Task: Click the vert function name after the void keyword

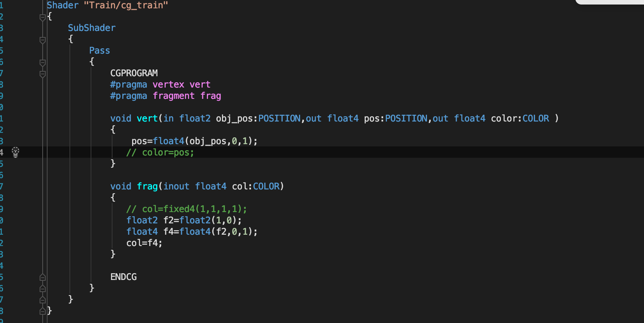Action: click(147, 118)
